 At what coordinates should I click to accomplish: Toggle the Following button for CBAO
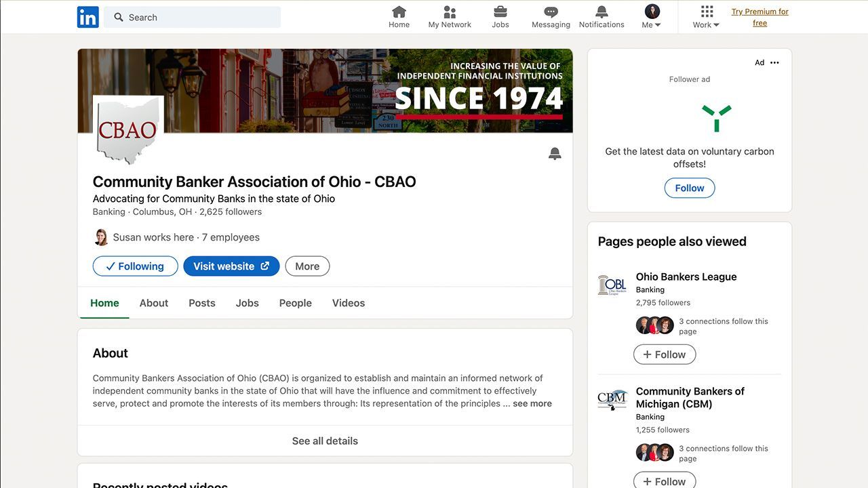[x=136, y=266]
